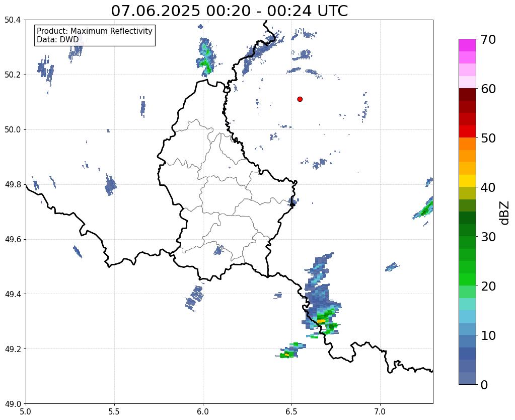
Task: Click the plot title showing 00:20 - 00:24 UTC
Action: coord(229,11)
